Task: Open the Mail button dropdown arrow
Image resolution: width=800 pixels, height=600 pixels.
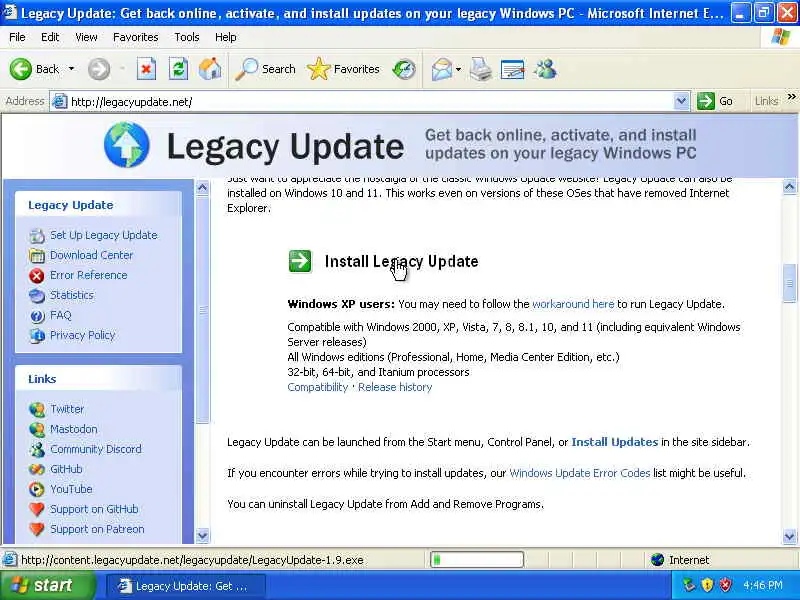Action: click(458, 69)
